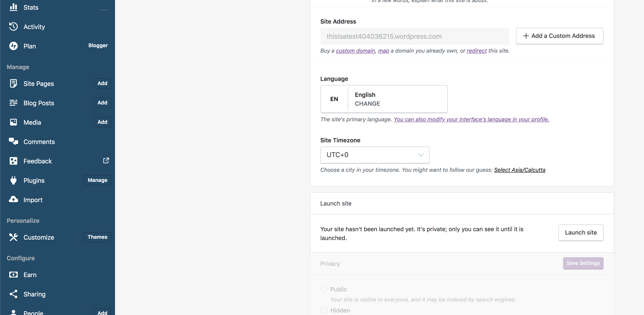
Task: Click the Sharing icon in sidebar
Action: pos(13,294)
